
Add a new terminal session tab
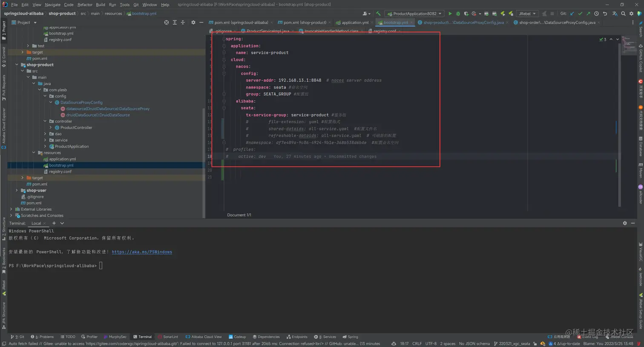pos(54,223)
